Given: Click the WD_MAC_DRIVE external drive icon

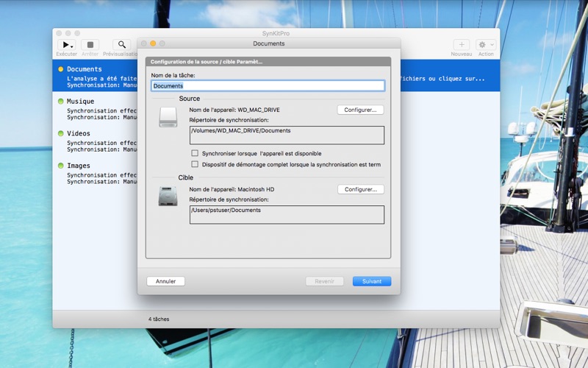Looking at the screenshot, I should pyautogui.click(x=168, y=118).
